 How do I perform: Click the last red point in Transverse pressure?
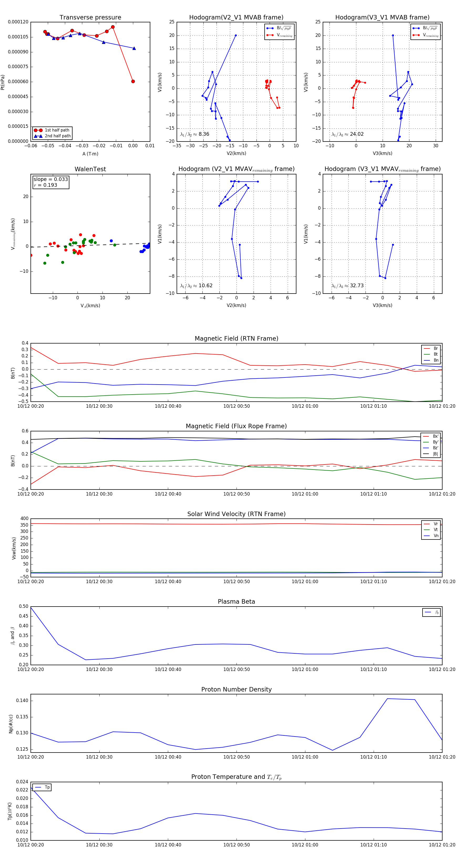[x=133, y=81]
